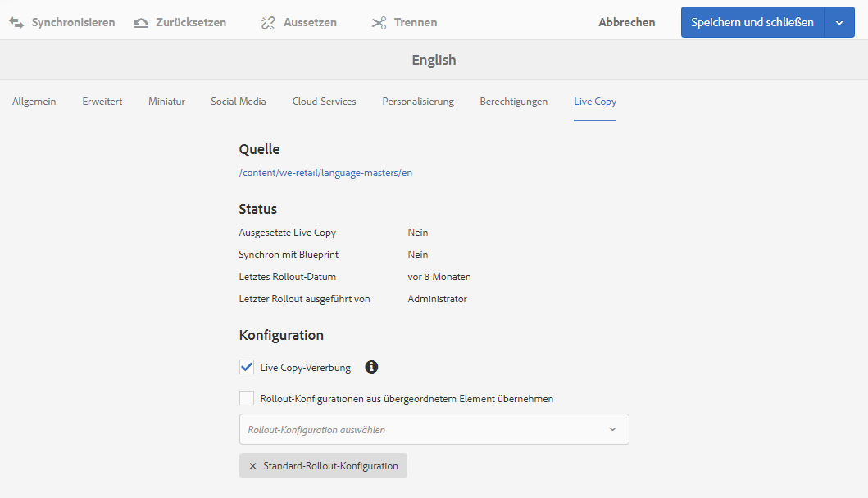The width and height of the screenshot is (868, 498).
Task: Click the 'Letztes Rollout-Datum' label
Action: coord(288,277)
